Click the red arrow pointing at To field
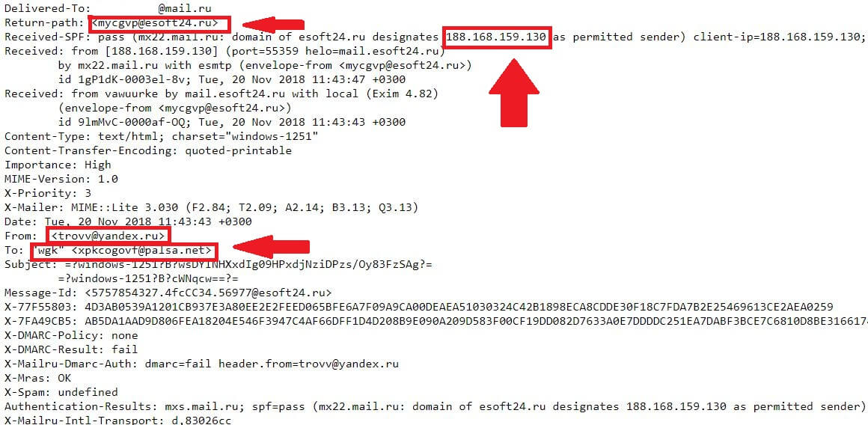 click(x=271, y=248)
